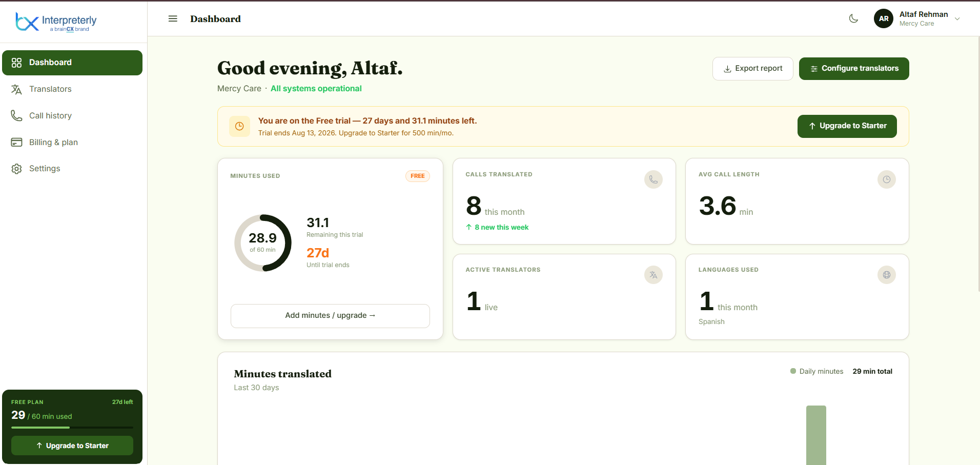This screenshot has width=980, height=465.
Task: Switch to dark mode with moon icon
Action: 853,19
